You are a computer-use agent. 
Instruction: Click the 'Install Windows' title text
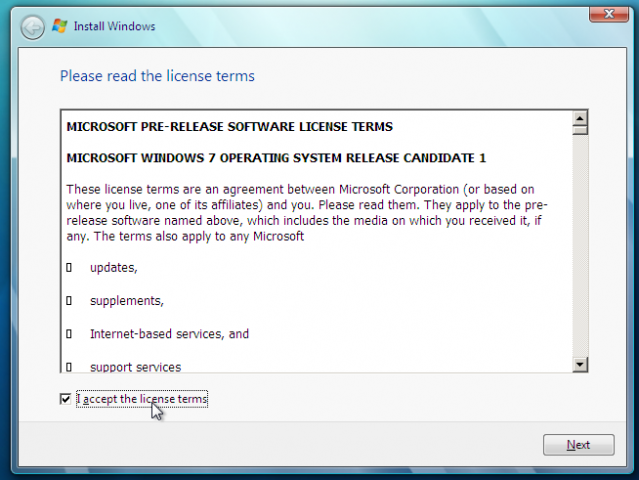click(115, 26)
